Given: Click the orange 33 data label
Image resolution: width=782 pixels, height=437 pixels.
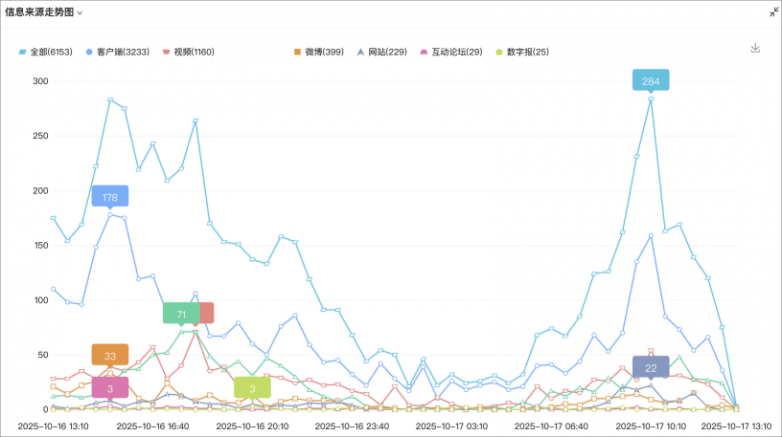Looking at the screenshot, I should click(110, 355).
